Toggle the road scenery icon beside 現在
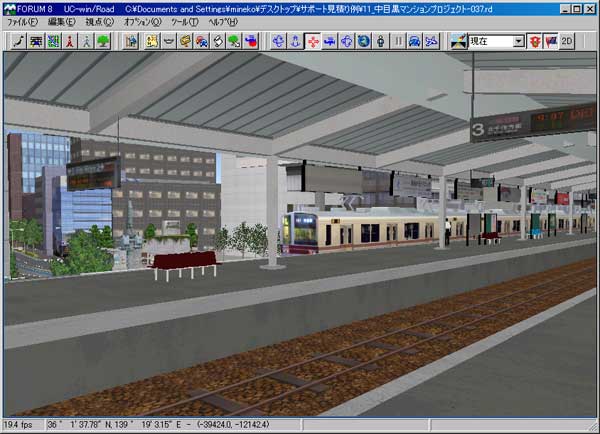Image resolution: width=600 pixels, height=434 pixels. (x=458, y=41)
